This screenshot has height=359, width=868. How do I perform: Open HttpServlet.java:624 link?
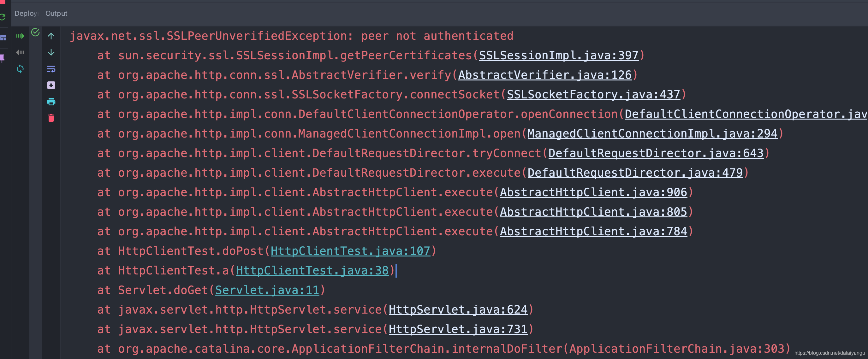coord(458,309)
